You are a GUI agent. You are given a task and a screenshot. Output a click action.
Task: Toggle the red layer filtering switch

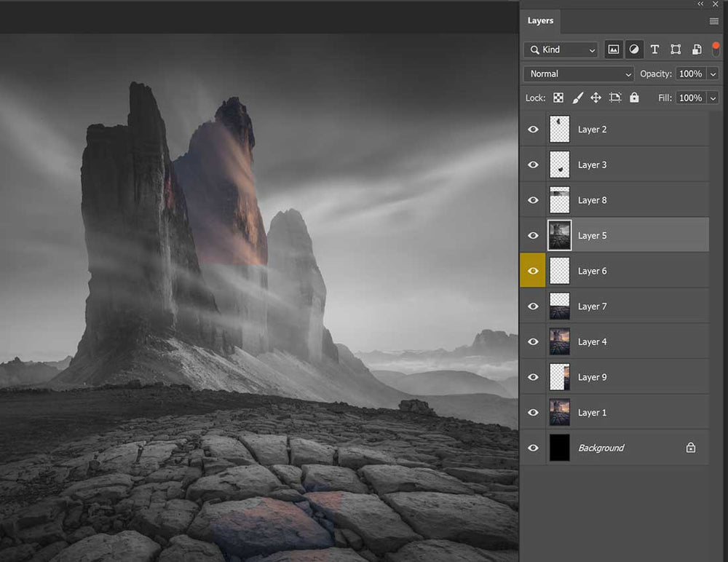click(716, 49)
